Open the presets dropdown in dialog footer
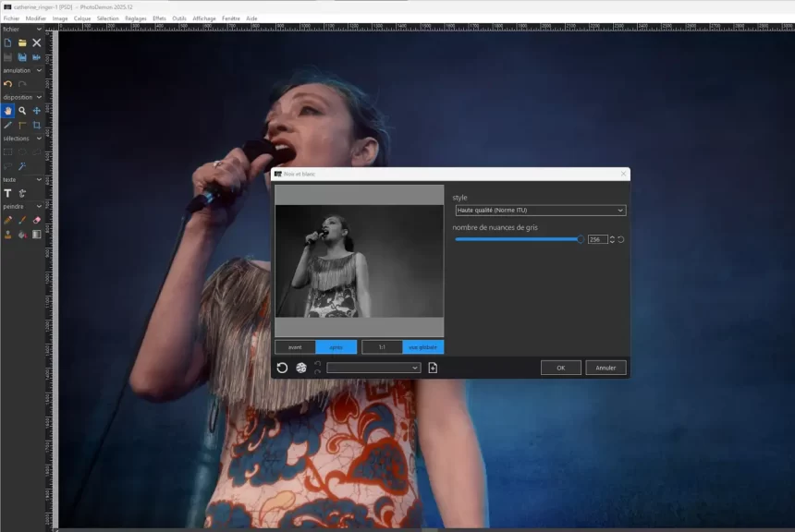 click(373, 368)
